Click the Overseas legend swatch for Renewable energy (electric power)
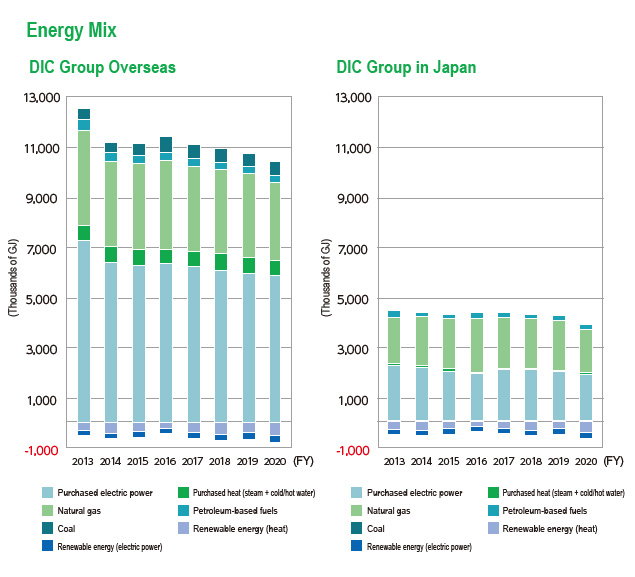This screenshot has width=635, height=577. [x=47, y=546]
